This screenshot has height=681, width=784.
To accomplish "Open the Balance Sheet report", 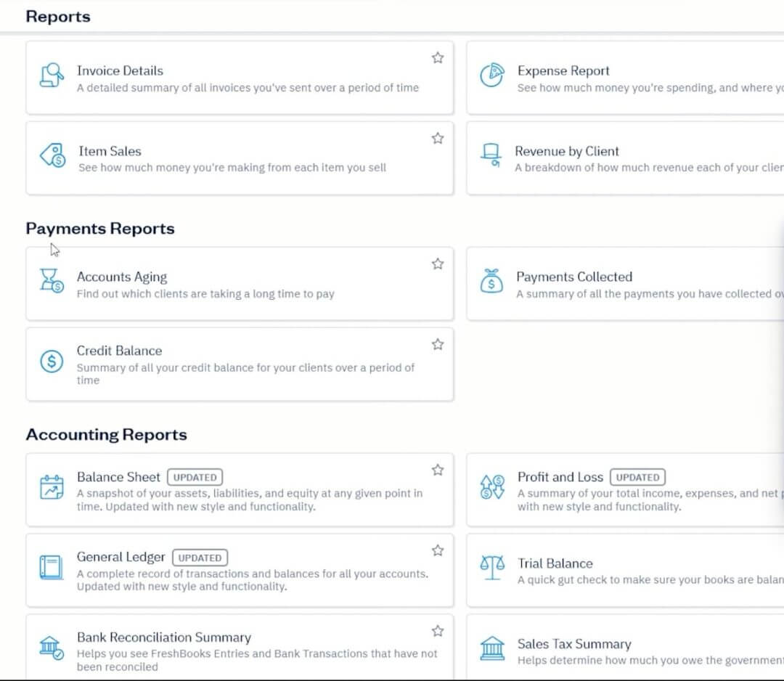I will (118, 477).
